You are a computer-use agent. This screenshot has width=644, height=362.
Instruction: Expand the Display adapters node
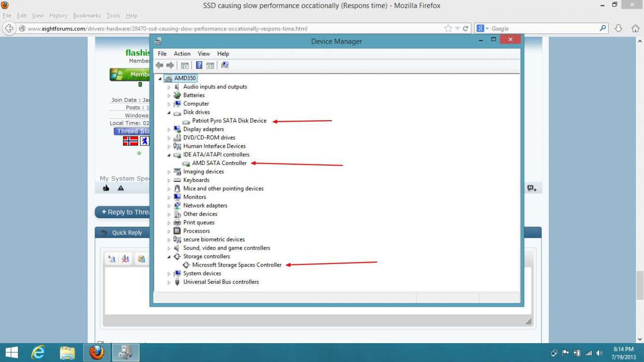[x=169, y=129]
